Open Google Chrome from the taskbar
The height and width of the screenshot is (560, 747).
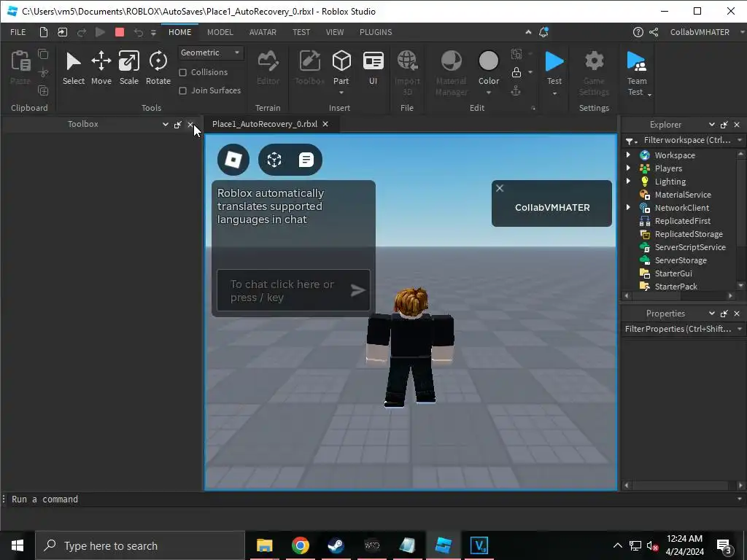300,545
